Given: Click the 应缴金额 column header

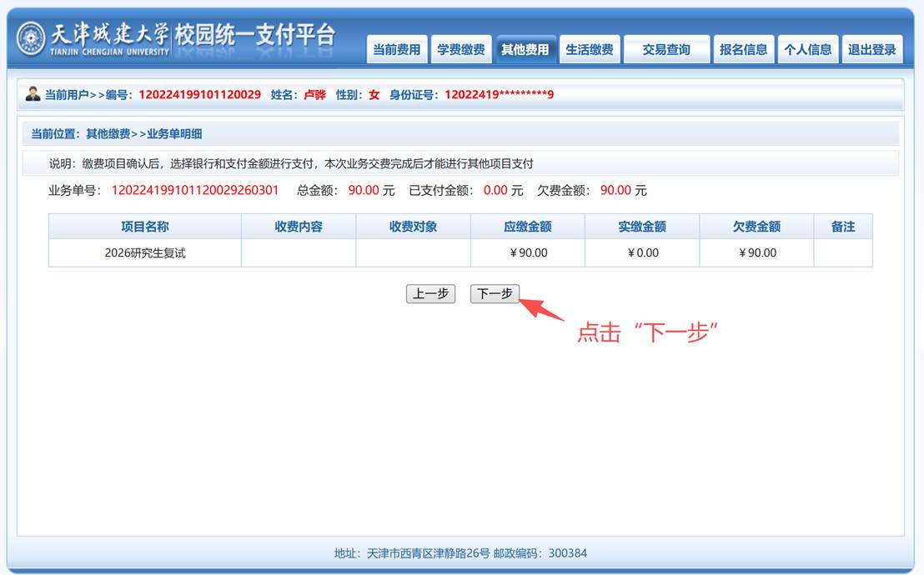Looking at the screenshot, I should 528,227.
